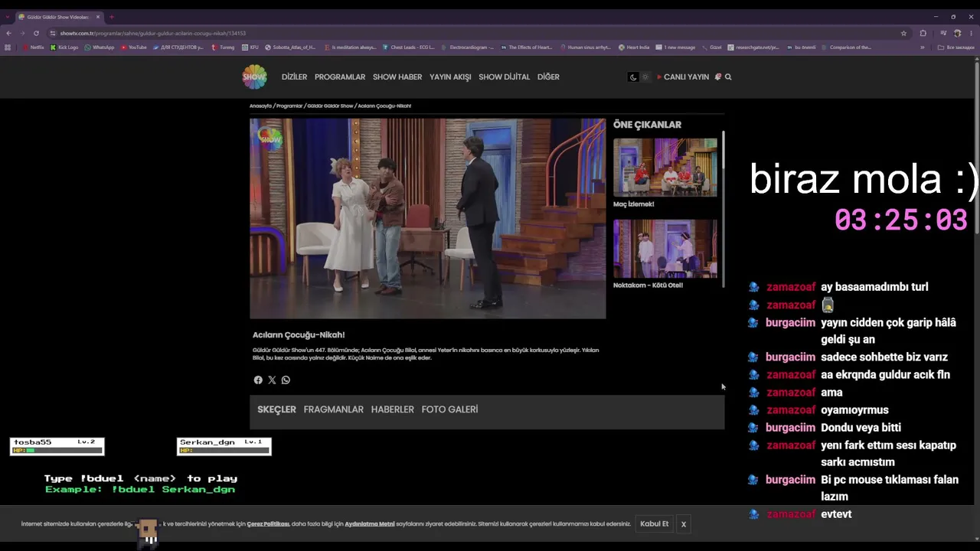Image resolution: width=980 pixels, height=551 pixels.
Task: Click chat message "Dondu veya bitti"
Action: pyautogui.click(x=861, y=428)
